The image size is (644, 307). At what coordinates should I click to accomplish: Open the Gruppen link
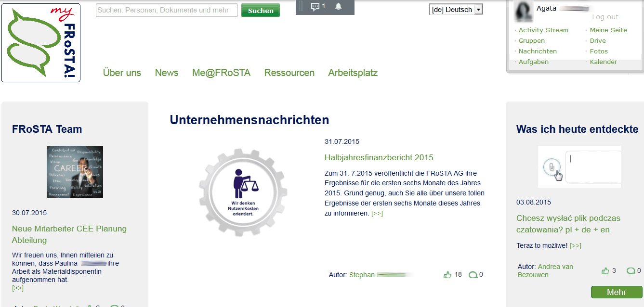point(532,40)
